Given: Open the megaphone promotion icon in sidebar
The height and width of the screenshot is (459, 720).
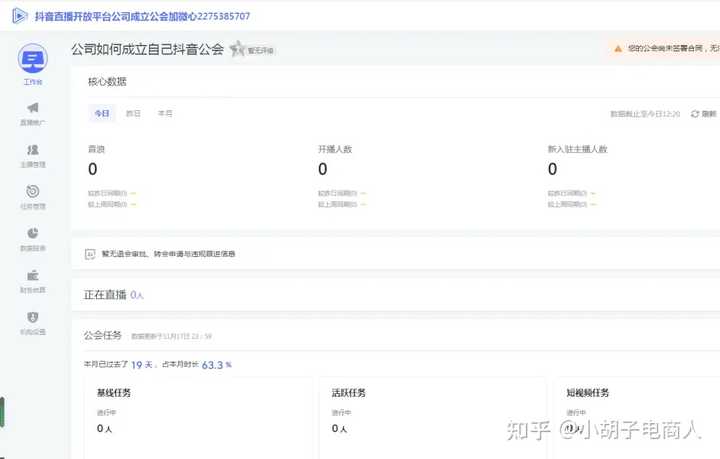Looking at the screenshot, I should (x=33, y=108).
